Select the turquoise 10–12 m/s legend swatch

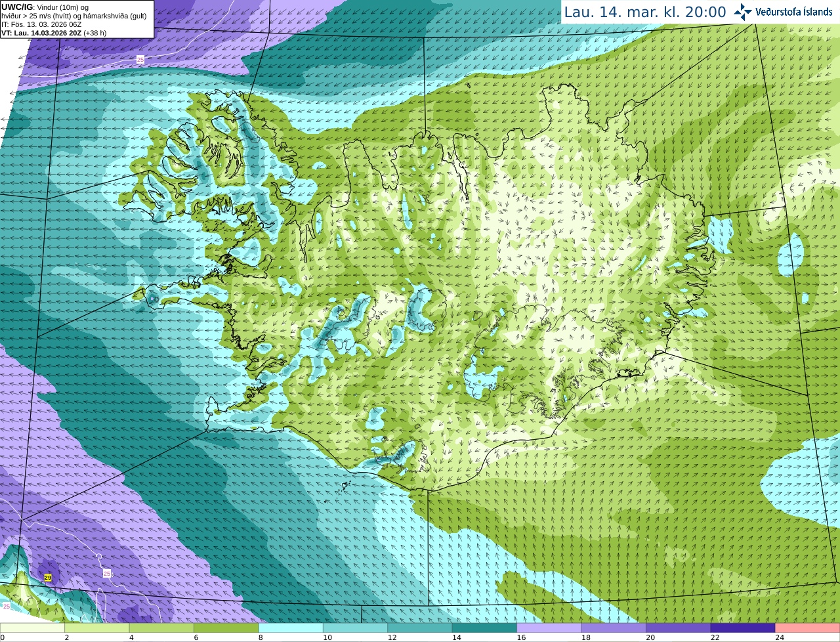[355, 628]
